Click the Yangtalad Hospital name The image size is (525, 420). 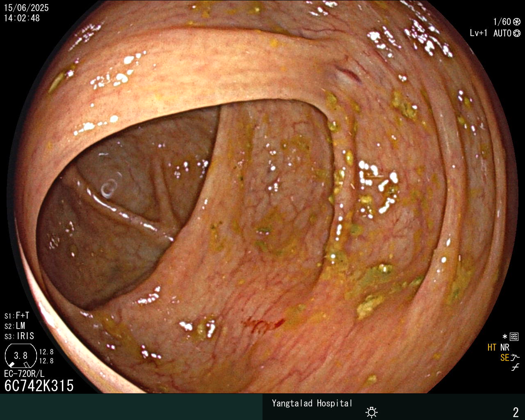[312, 403]
